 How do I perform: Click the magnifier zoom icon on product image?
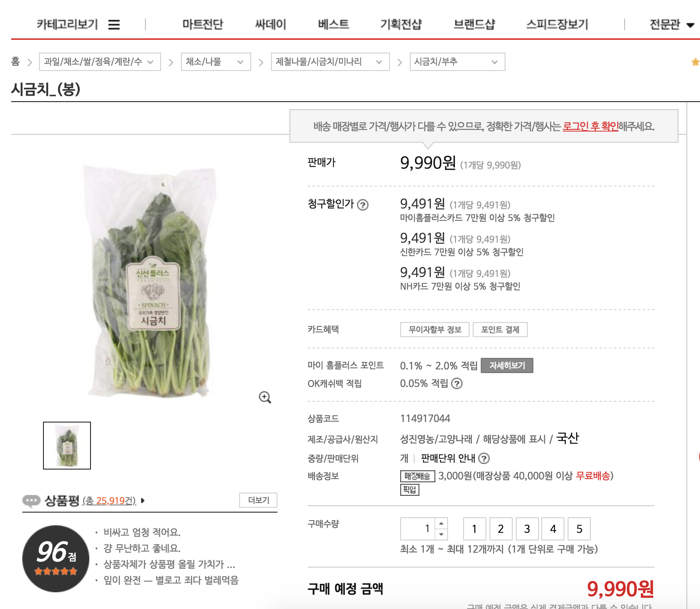pos(265,397)
